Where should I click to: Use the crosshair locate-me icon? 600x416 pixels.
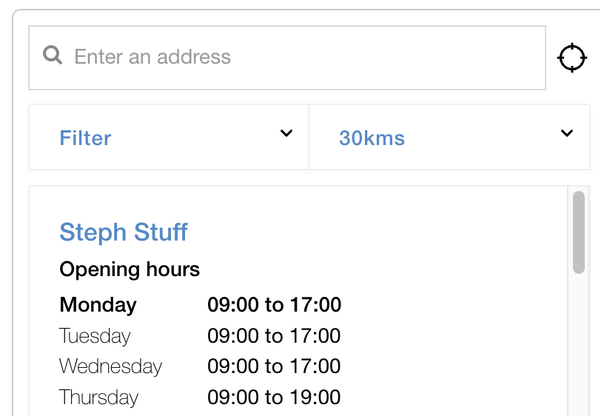click(572, 58)
